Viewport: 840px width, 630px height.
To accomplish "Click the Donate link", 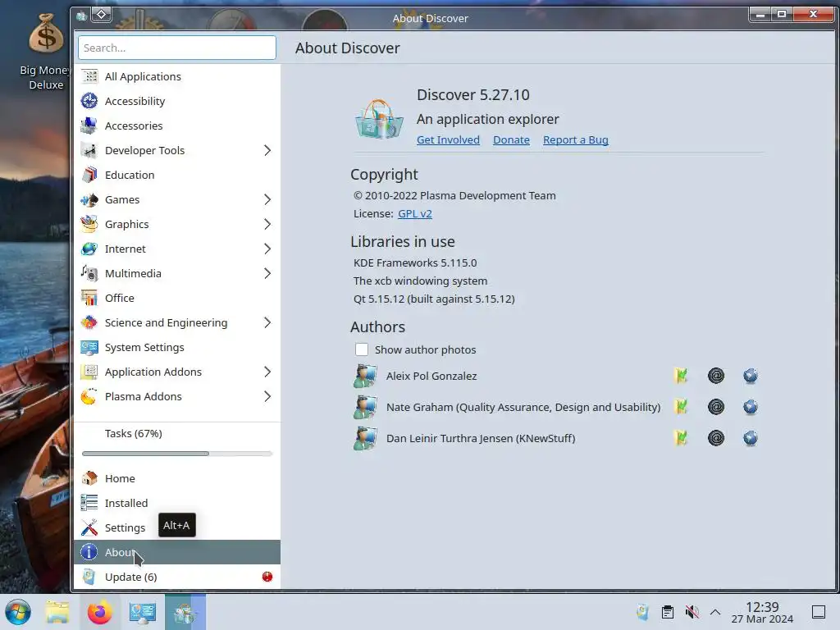I will tap(511, 139).
